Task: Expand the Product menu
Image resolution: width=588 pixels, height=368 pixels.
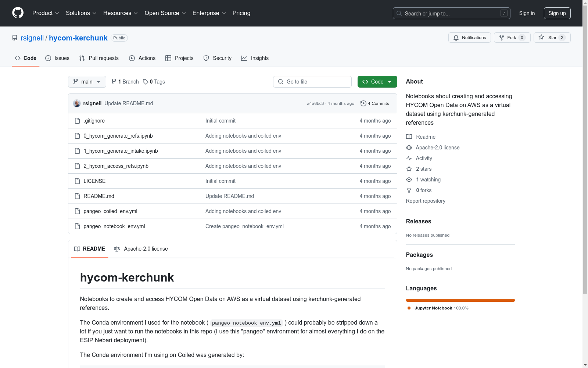Action: pos(46,13)
